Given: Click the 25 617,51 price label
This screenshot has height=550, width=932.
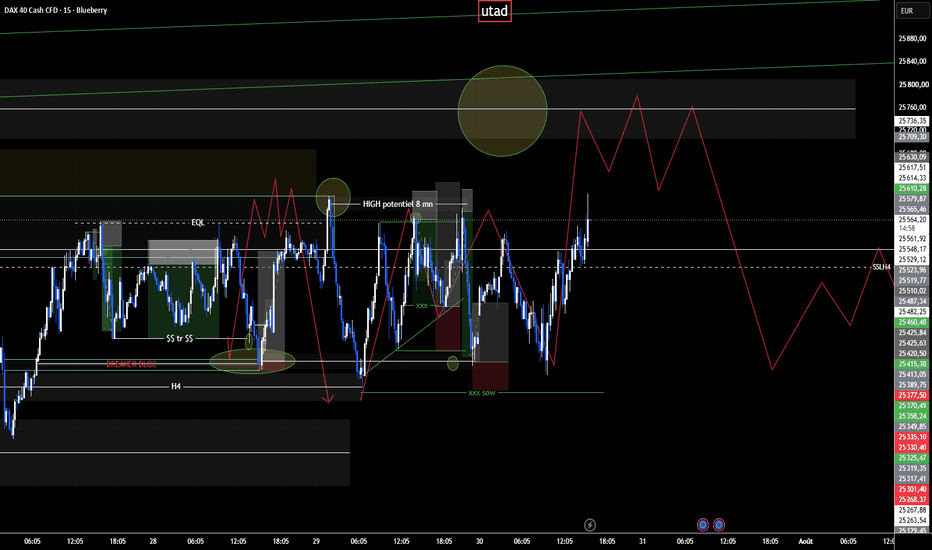Looking at the screenshot, I should (912, 168).
